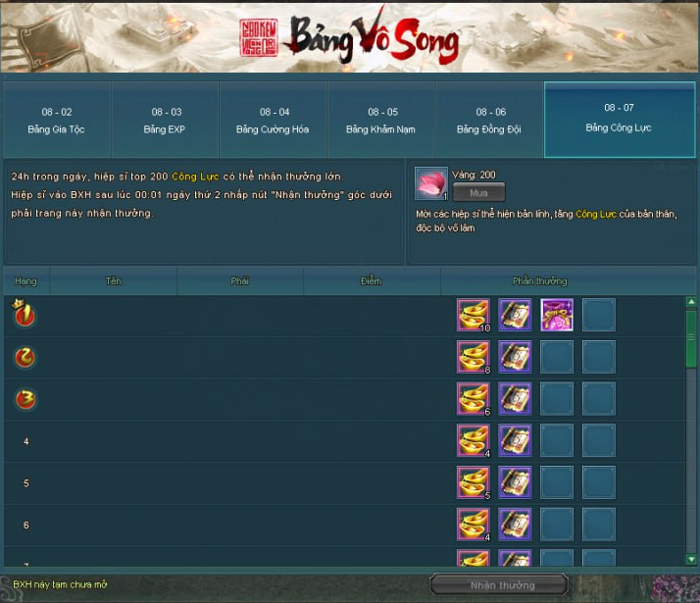Click rank 2 scroll reward icon
Screen dimensions: 700x603
(515, 357)
